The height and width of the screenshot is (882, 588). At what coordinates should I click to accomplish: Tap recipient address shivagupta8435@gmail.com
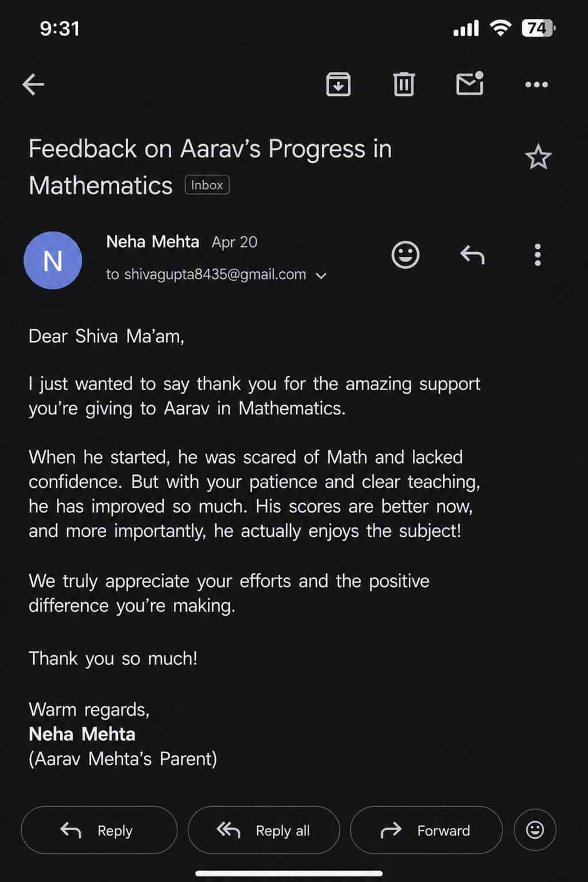(215, 275)
